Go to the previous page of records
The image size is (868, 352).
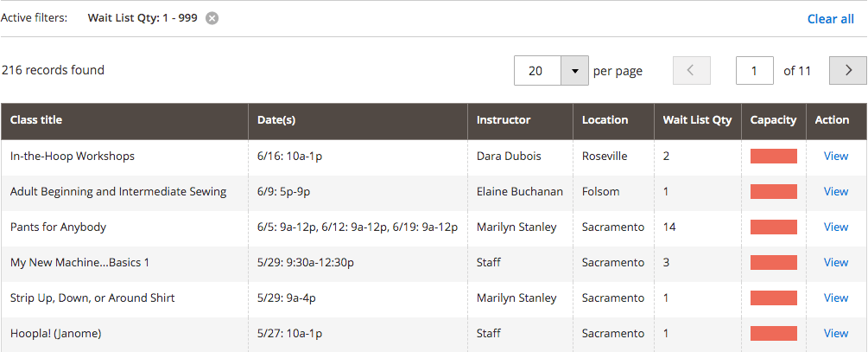click(x=691, y=70)
